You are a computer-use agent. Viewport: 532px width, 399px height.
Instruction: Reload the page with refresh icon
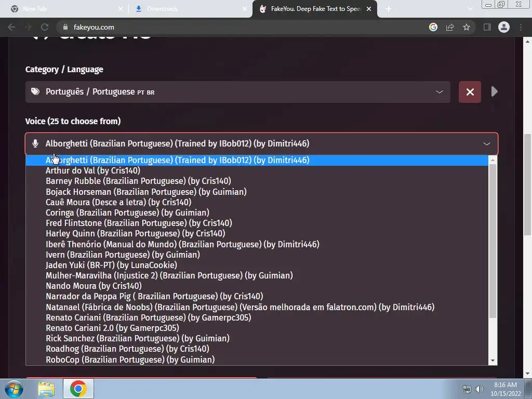pyautogui.click(x=45, y=27)
